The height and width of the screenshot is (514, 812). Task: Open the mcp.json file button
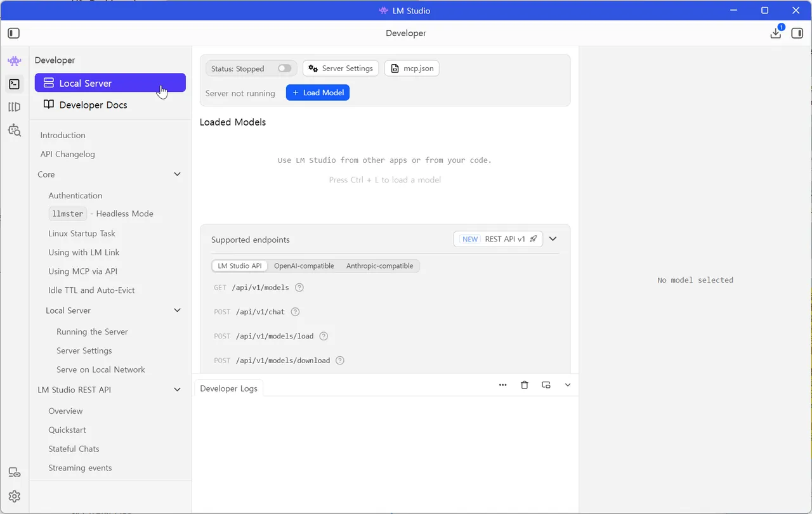click(x=412, y=68)
